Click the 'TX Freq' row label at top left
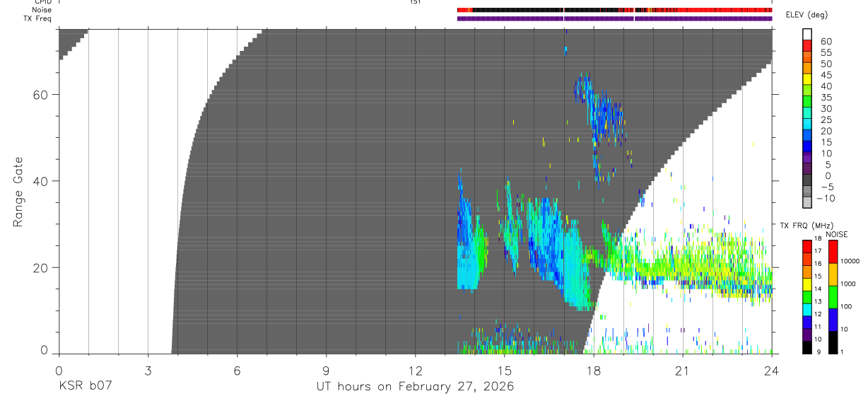 [38, 18]
